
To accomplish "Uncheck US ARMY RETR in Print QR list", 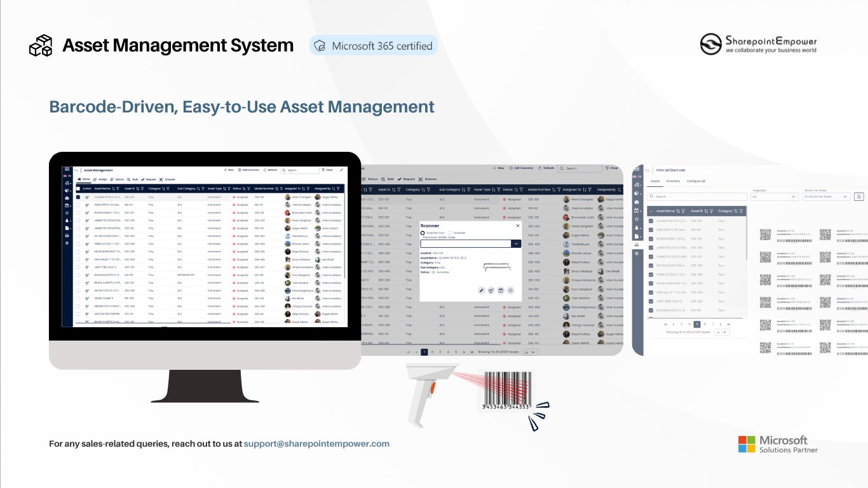I will 651,221.
